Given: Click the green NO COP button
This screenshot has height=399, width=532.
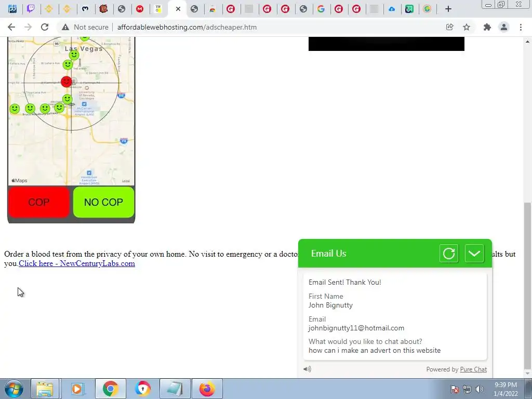Looking at the screenshot, I should (x=103, y=202).
